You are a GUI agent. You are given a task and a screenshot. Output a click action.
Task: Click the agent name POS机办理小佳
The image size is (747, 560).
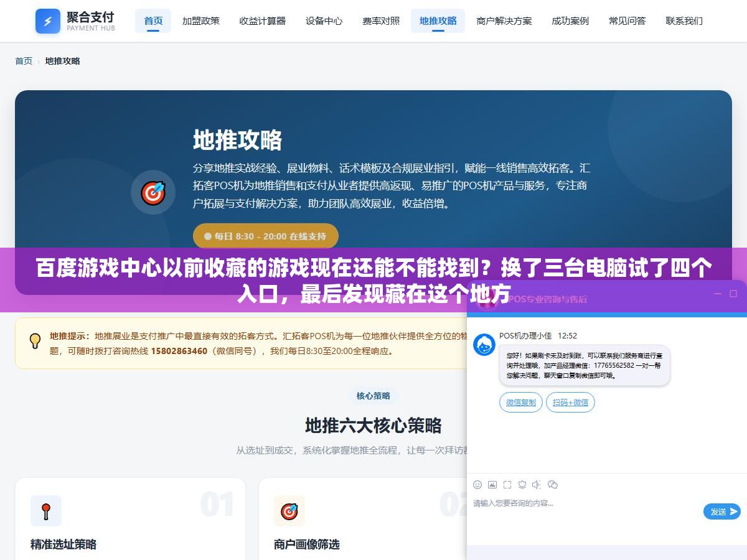click(525, 335)
